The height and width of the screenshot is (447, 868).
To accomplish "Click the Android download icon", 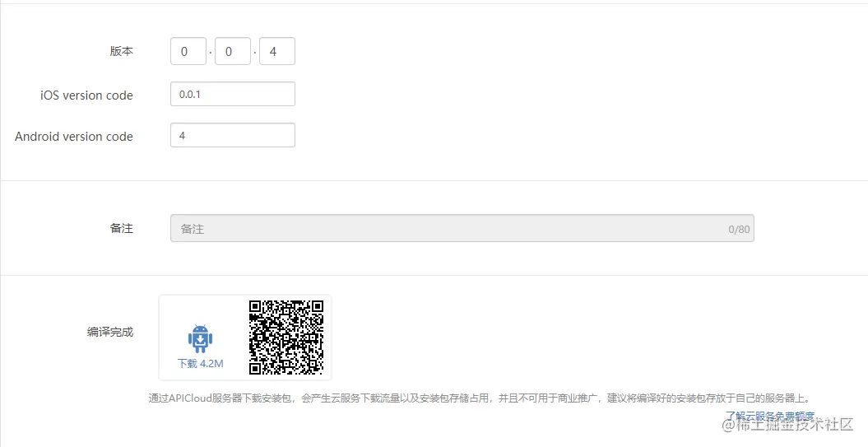I will tap(201, 338).
